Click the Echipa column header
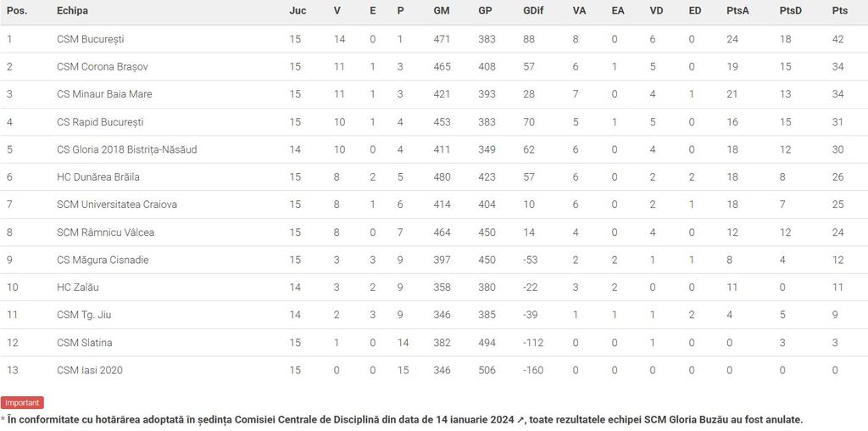Viewport: 868px width, 431px height. click(72, 11)
